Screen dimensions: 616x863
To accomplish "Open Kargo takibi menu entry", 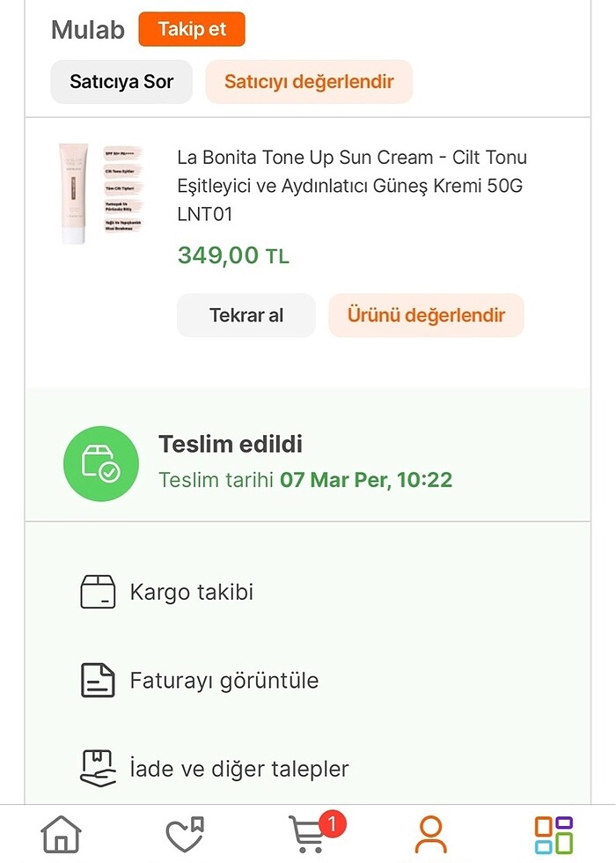I will click(192, 592).
